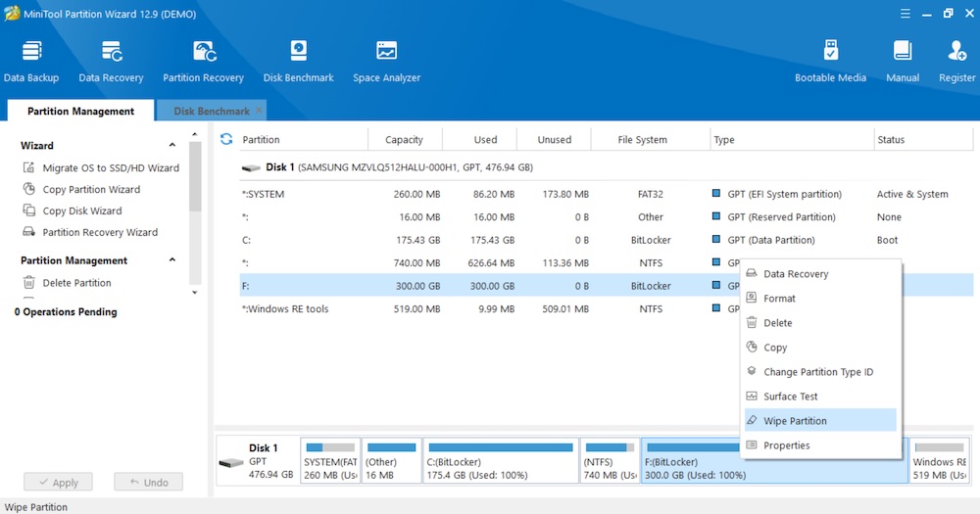Screen dimensions: 980x514
Task: Open Partition Recovery Wizard in the sidebar
Action: 90,232
